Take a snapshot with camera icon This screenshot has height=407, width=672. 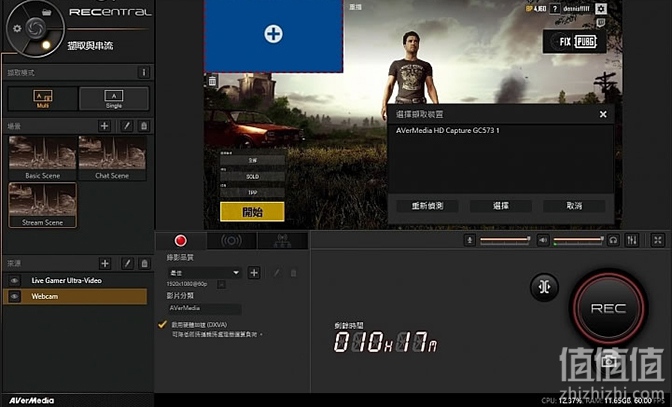(609, 361)
